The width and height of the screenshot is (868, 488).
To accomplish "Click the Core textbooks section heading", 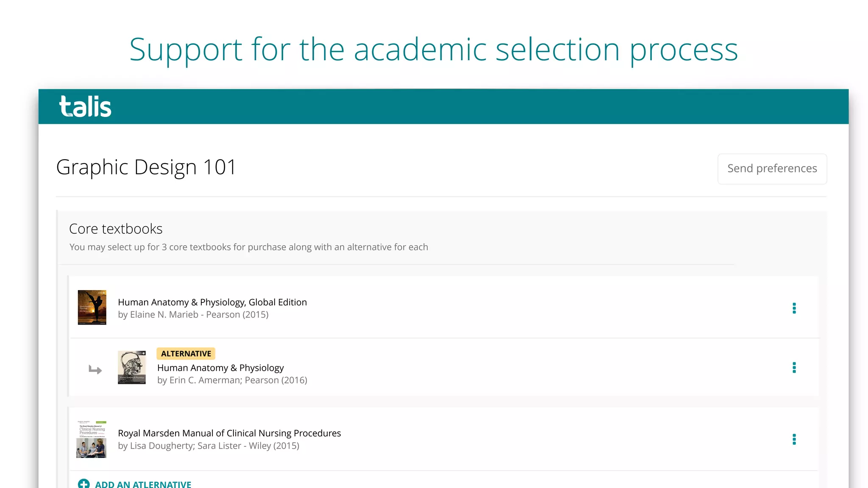I will (x=116, y=229).
